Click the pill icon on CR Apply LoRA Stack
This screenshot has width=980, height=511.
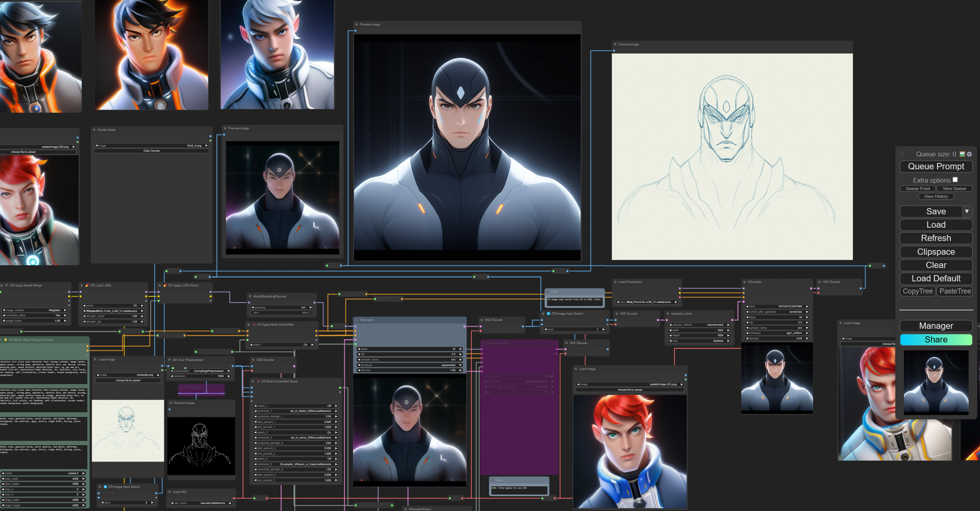tap(165, 286)
